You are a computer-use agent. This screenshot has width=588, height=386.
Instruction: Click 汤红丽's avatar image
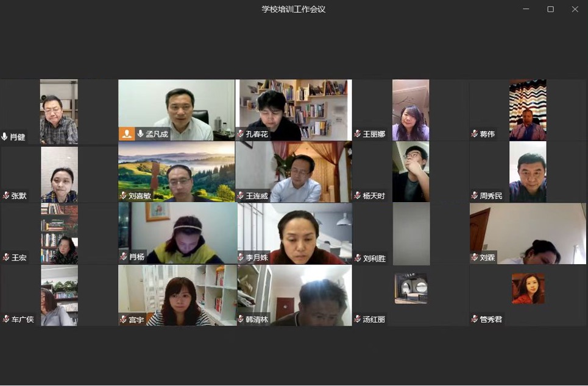pos(411,288)
